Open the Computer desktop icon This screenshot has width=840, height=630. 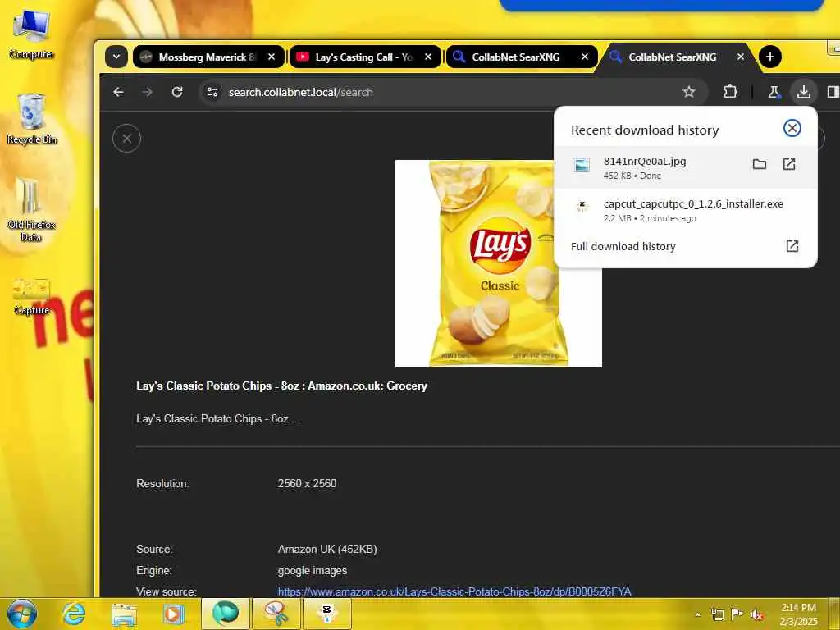pos(32,35)
